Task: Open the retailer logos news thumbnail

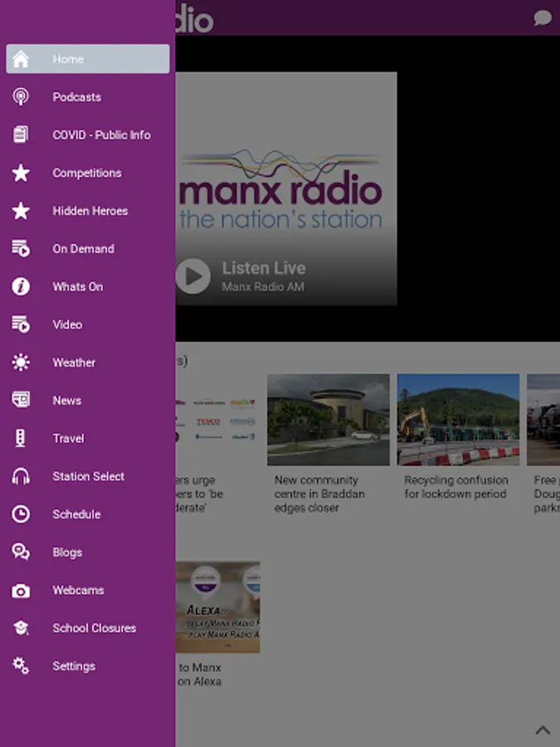Action: 217,419
